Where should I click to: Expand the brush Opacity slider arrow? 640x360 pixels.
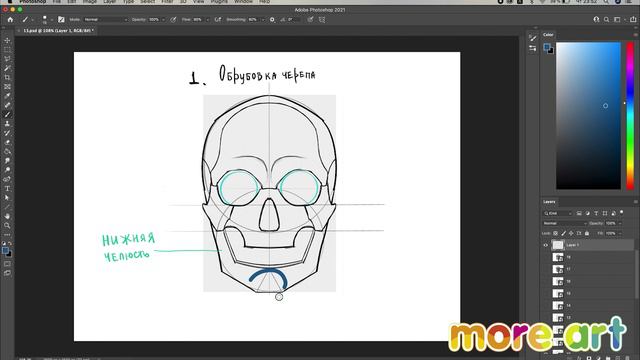click(164, 20)
